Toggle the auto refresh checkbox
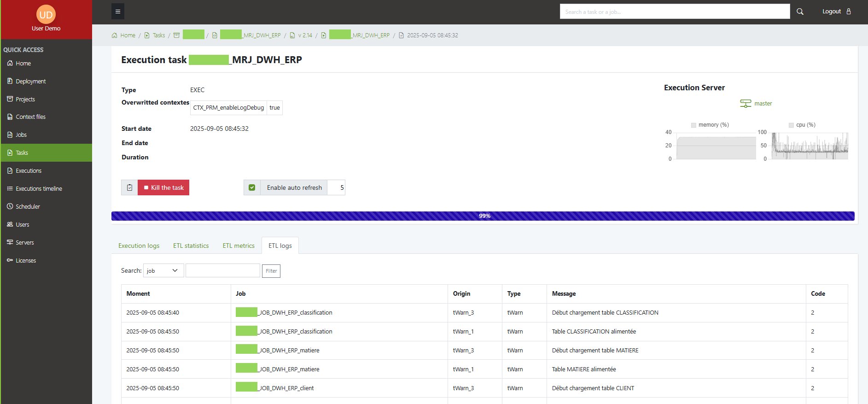 [x=252, y=187]
